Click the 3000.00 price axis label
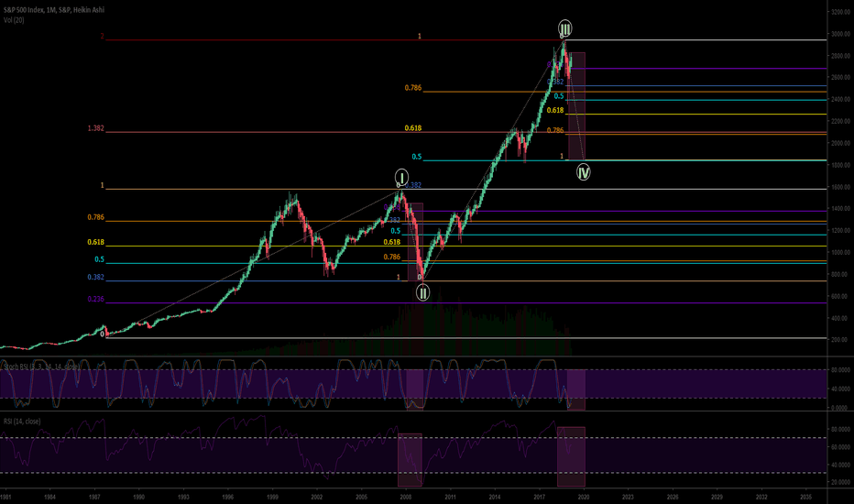 click(840, 34)
